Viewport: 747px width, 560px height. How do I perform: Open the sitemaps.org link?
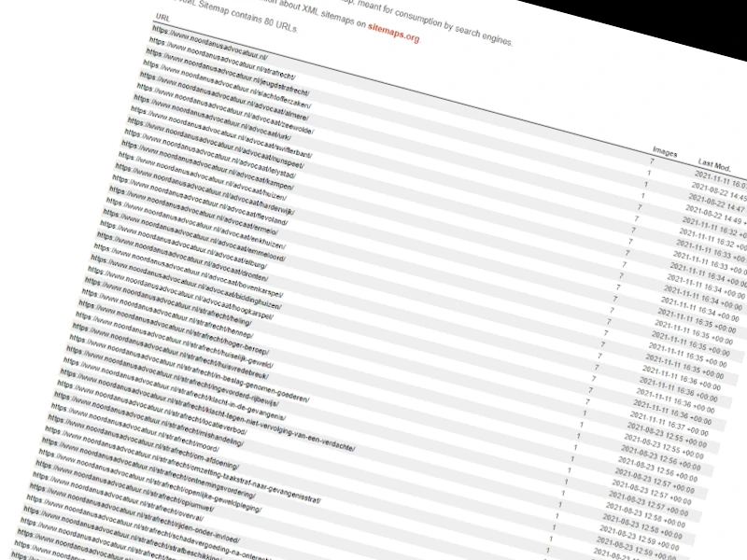coord(393,33)
